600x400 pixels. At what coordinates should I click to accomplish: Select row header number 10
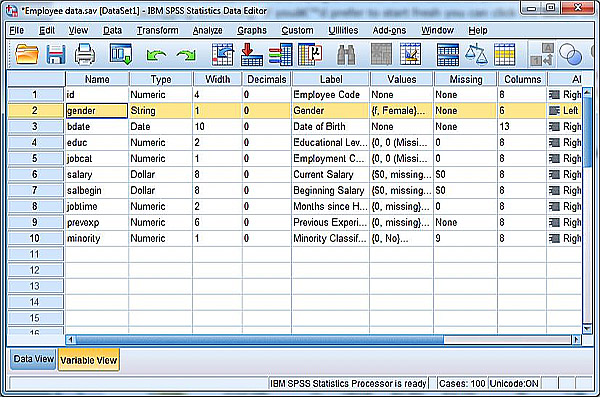(x=35, y=238)
